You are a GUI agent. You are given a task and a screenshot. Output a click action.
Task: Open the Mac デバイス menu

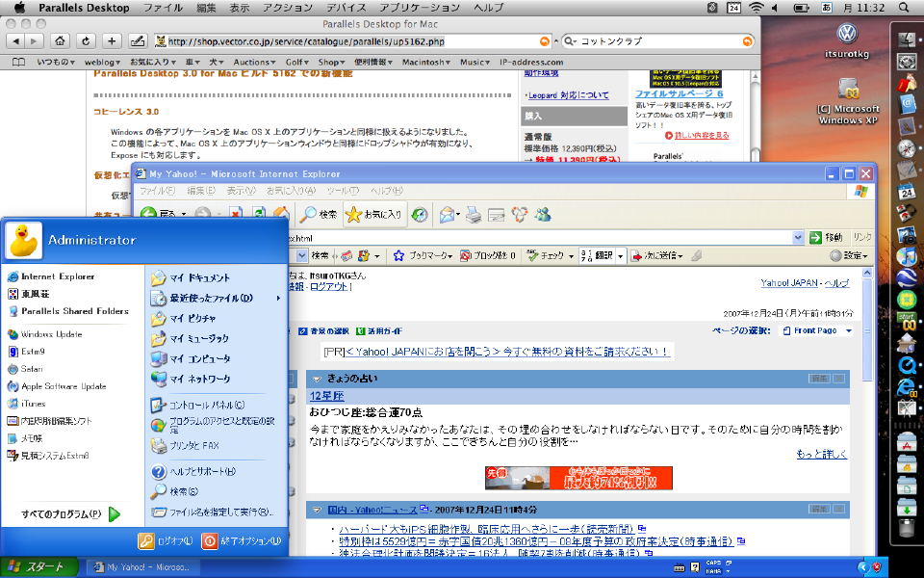[346, 8]
